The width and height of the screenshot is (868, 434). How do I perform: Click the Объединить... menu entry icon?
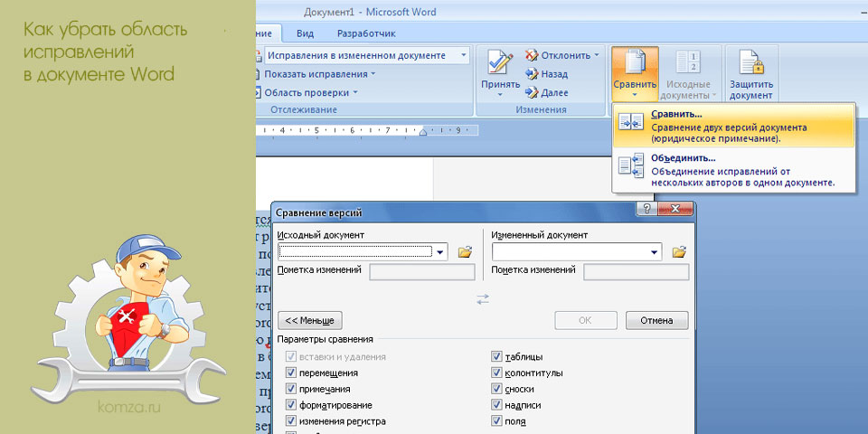pyautogui.click(x=631, y=166)
